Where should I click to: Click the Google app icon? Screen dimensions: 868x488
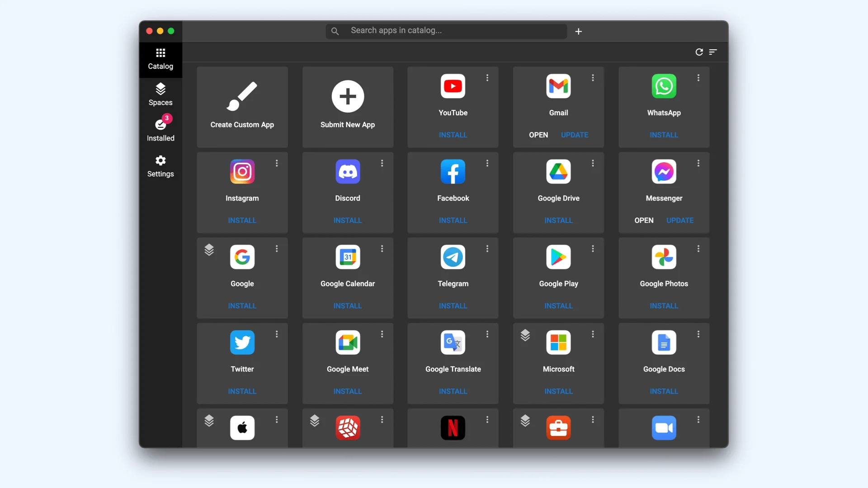click(x=242, y=257)
